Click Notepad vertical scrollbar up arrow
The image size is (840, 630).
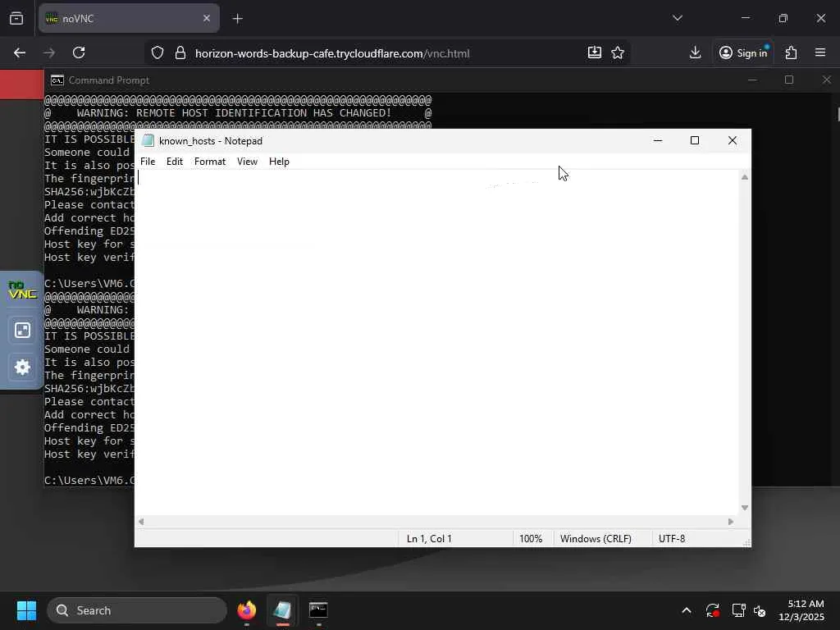coord(745,177)
